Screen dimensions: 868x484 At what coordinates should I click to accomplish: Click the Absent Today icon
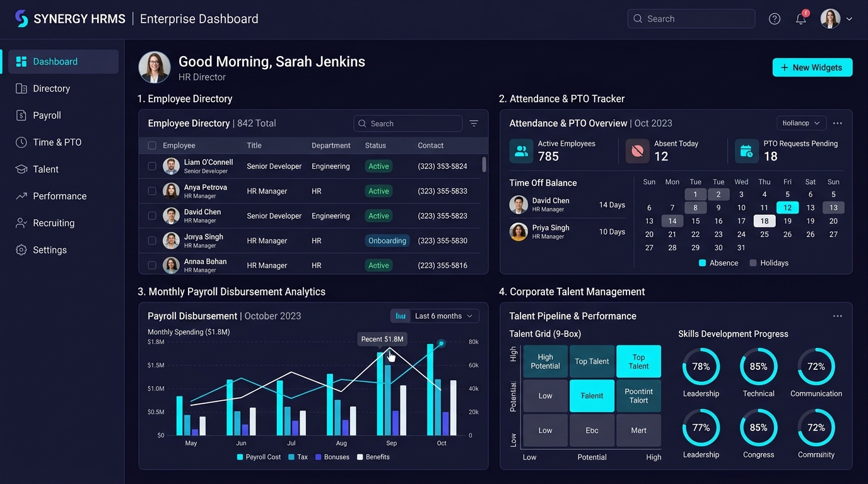(637, 151)
